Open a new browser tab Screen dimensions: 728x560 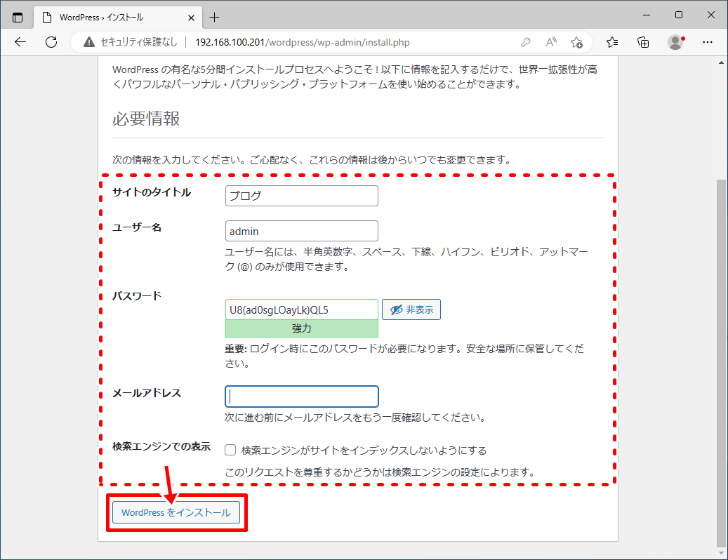(x=215, y=17)
